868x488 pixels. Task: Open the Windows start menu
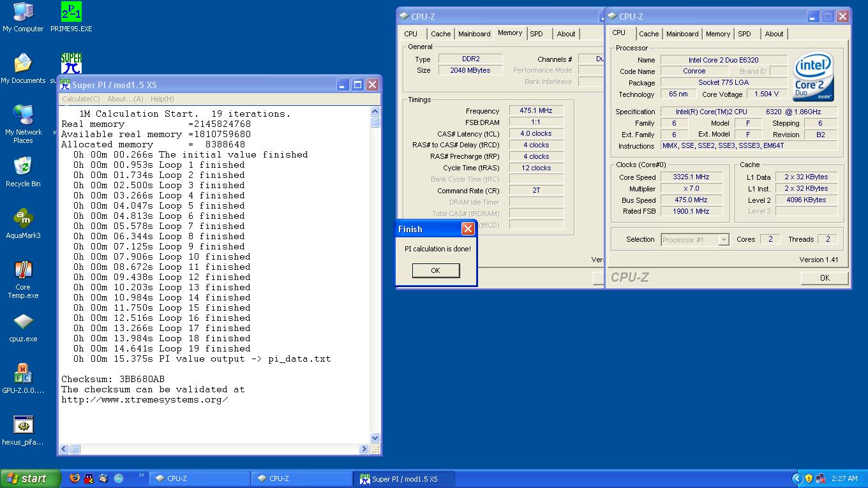tap(31, 478)
